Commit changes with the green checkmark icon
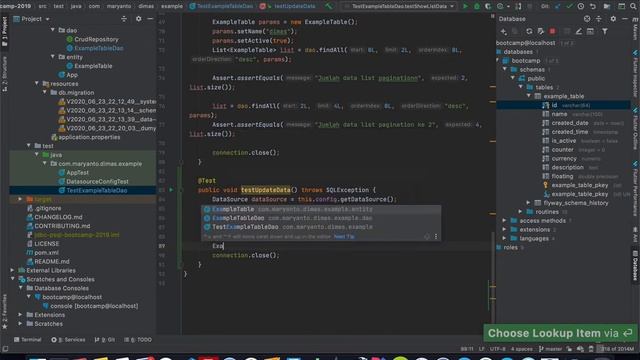The width and height of the screenshot is (640, 360). [x=569, y=6]
